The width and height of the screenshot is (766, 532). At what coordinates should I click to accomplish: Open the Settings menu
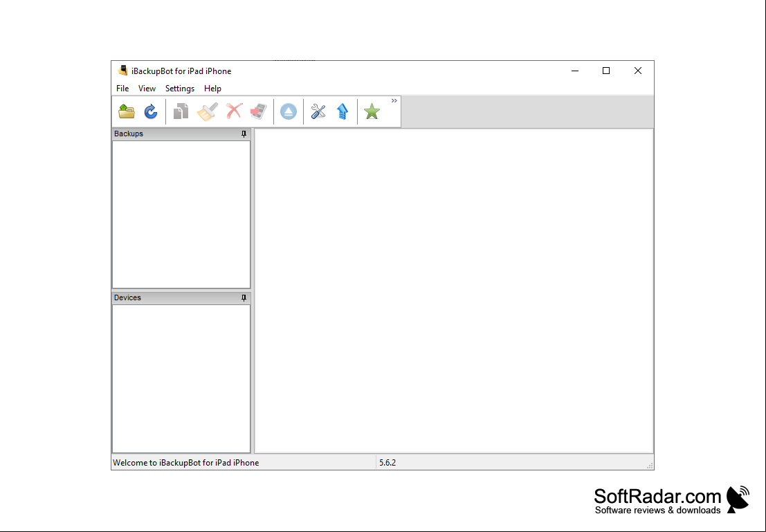pyautogui.click(x=180, y=89)
